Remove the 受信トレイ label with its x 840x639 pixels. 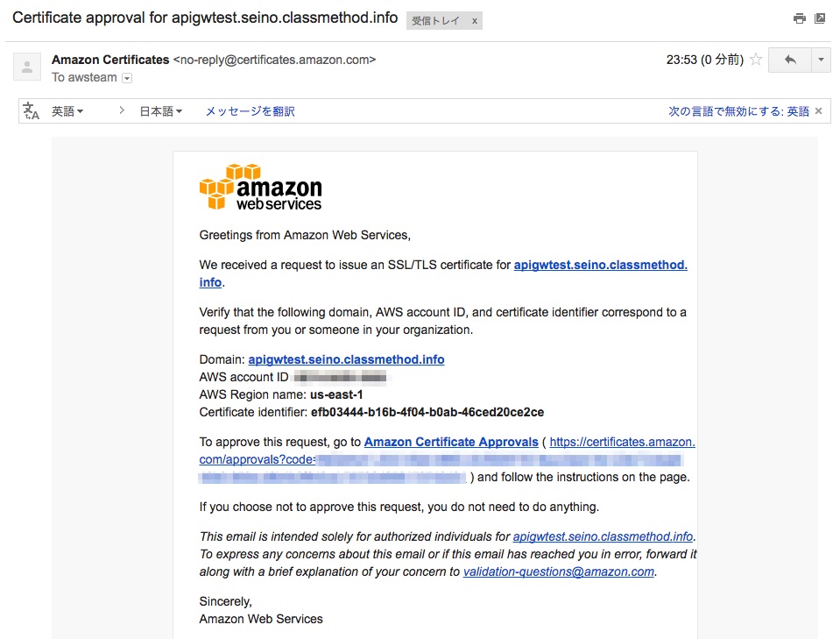click(475, 21)
